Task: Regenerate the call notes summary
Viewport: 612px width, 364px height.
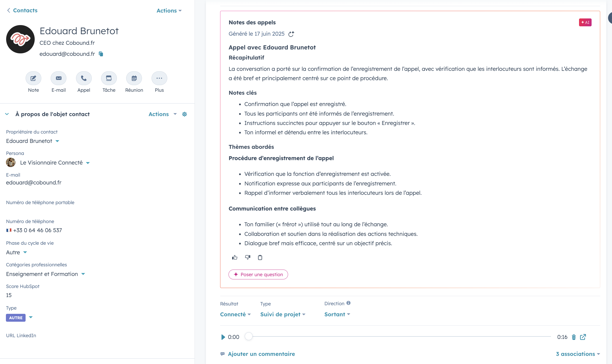Action: (291, 34)
